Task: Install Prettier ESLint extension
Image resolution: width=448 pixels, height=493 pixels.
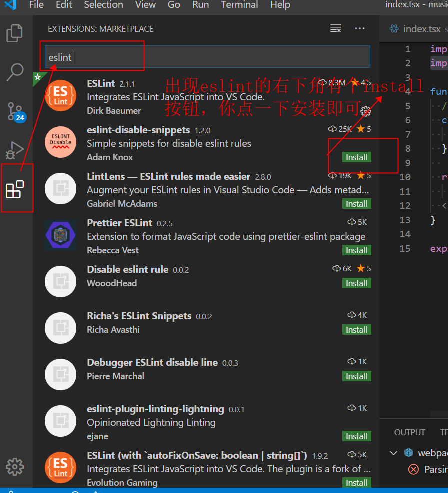Action: tap(357, 250)
